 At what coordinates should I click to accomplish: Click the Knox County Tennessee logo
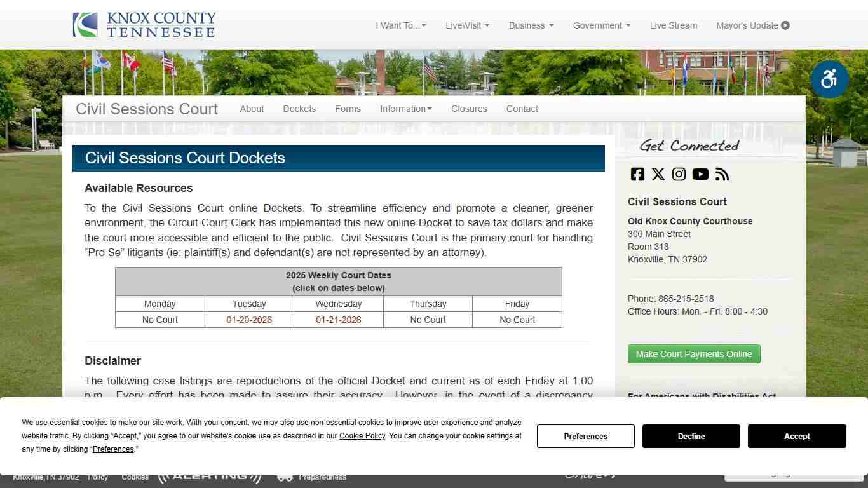pyautogui.click(x=143, y=24)
